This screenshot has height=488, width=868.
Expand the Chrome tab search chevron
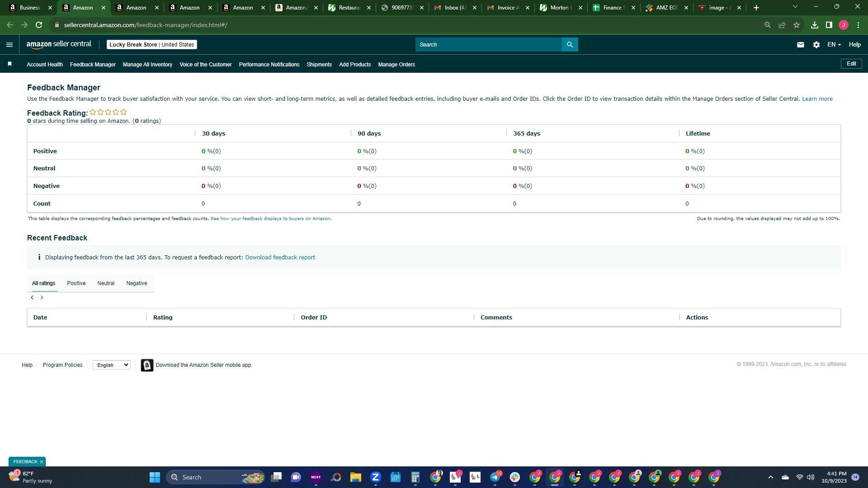coord(795,7)
